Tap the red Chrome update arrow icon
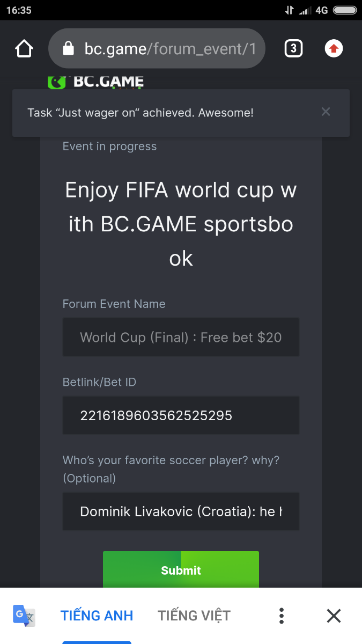 pyautogui.click(x=334, y=49)
